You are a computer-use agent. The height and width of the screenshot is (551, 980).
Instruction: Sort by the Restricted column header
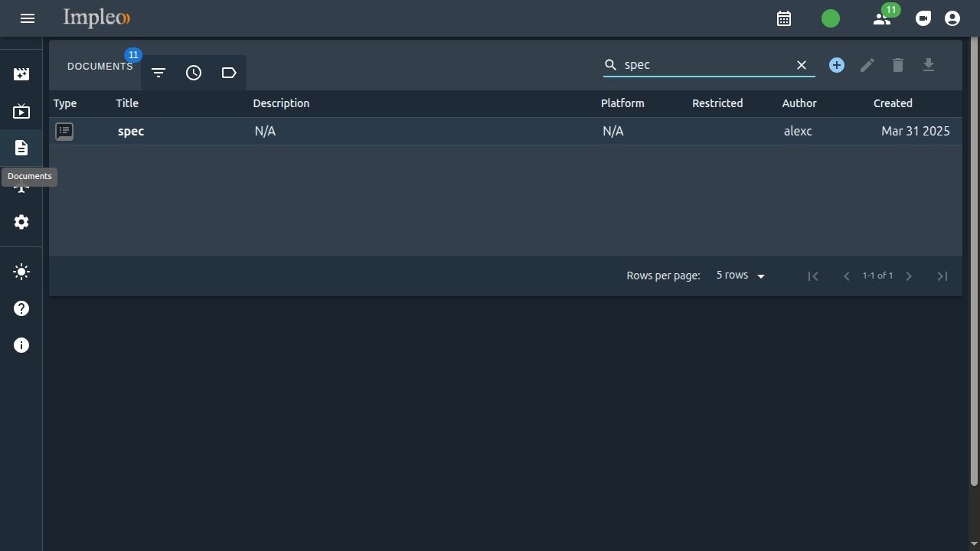pyautogui.click(x=717, y=103)
